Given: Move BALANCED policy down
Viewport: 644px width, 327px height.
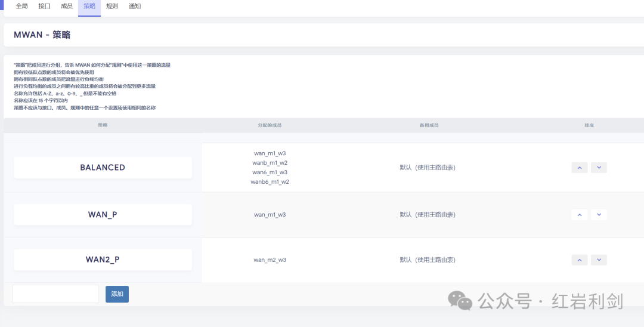Looking at the screenshot, I should click(x=599, y=168).
